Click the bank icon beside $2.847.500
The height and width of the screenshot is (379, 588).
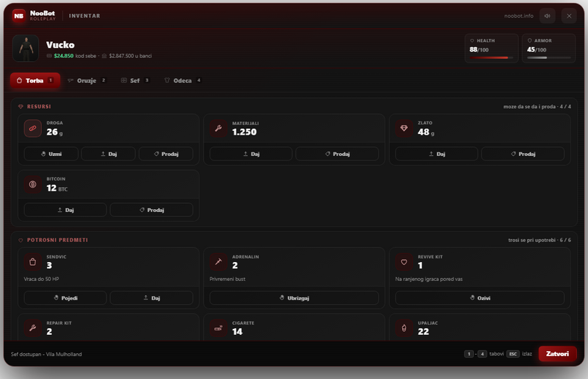(x=104, y=56)
